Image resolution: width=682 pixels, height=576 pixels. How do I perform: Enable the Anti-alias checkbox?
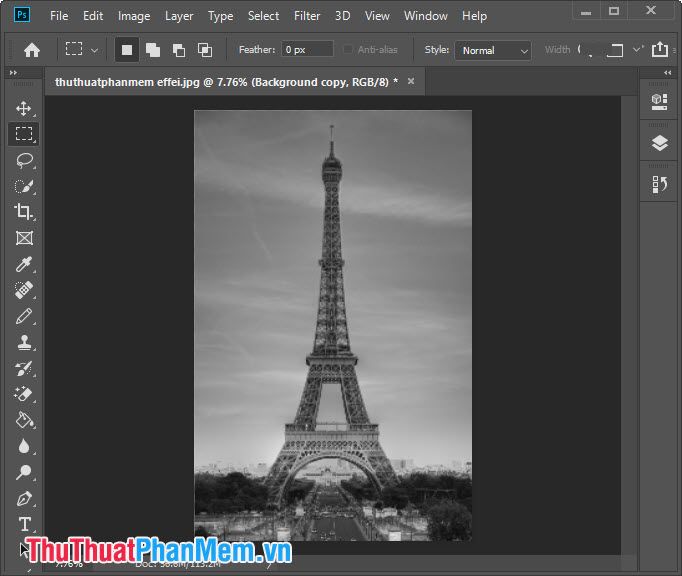click(x=348, y=50)
